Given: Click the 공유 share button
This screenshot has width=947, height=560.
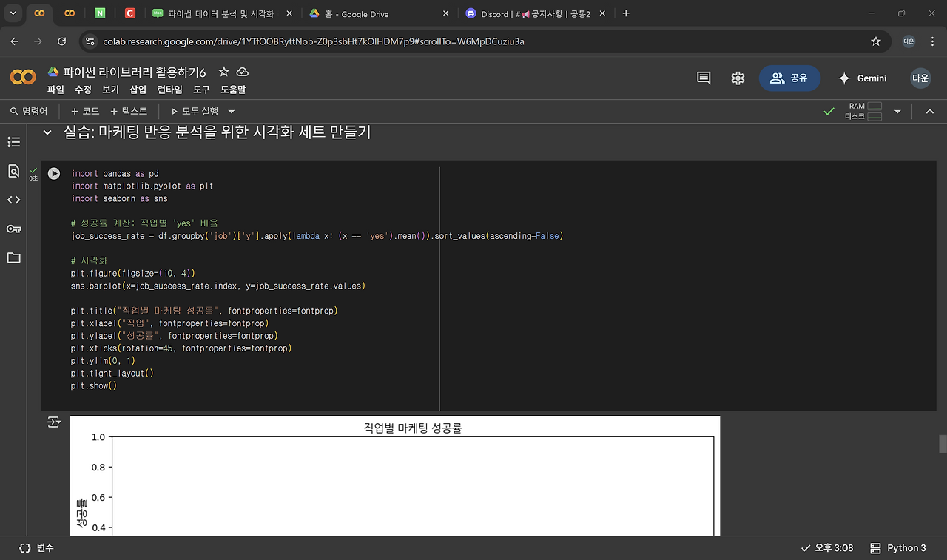Looking at the screenshot, I should pos(789,78).
